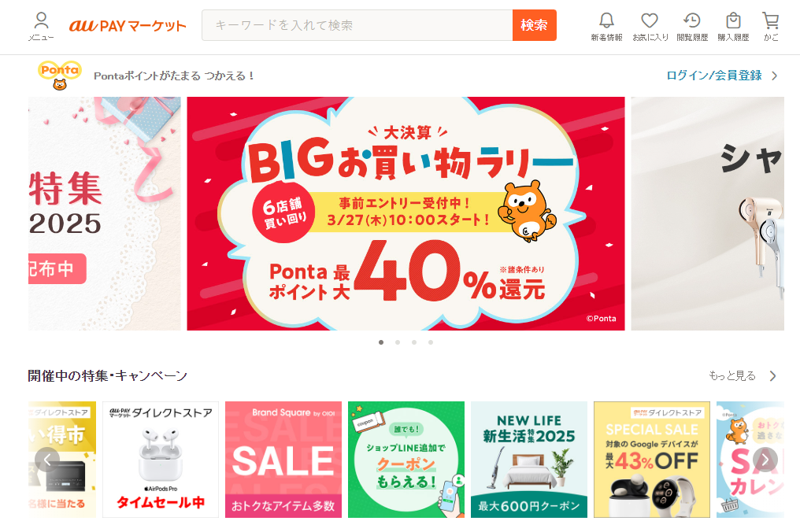
Task: Select the first carousel dot indicator
Action: tap(381, 342)
